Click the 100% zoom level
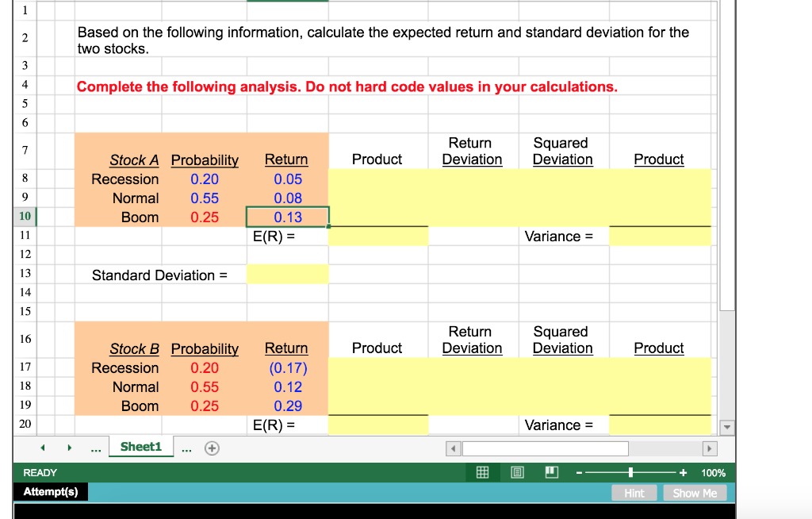812x519 pixels. (713, 473)
